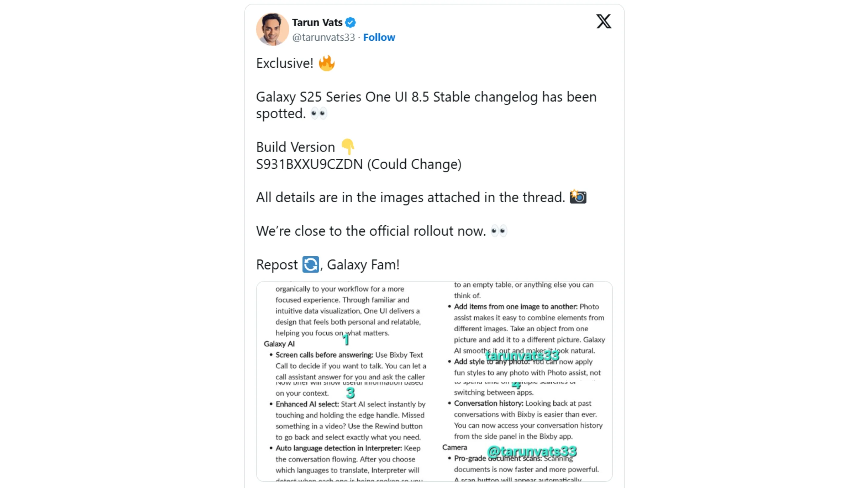Viewport: 868px width, 488px height.
Task: Click the eyes emoji after spotted
Action: click(319, 114)
